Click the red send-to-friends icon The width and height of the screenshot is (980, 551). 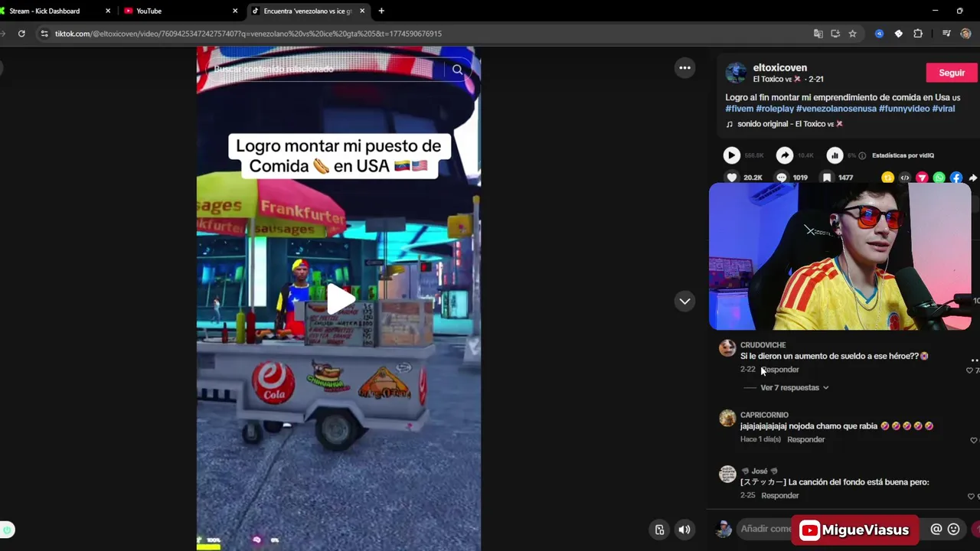[922, 178]
